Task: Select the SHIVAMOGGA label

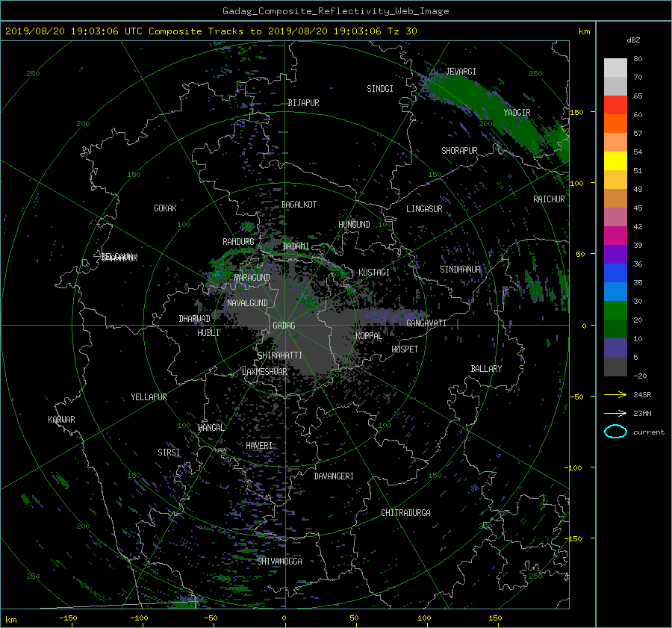Action: (x=279, y=561)
